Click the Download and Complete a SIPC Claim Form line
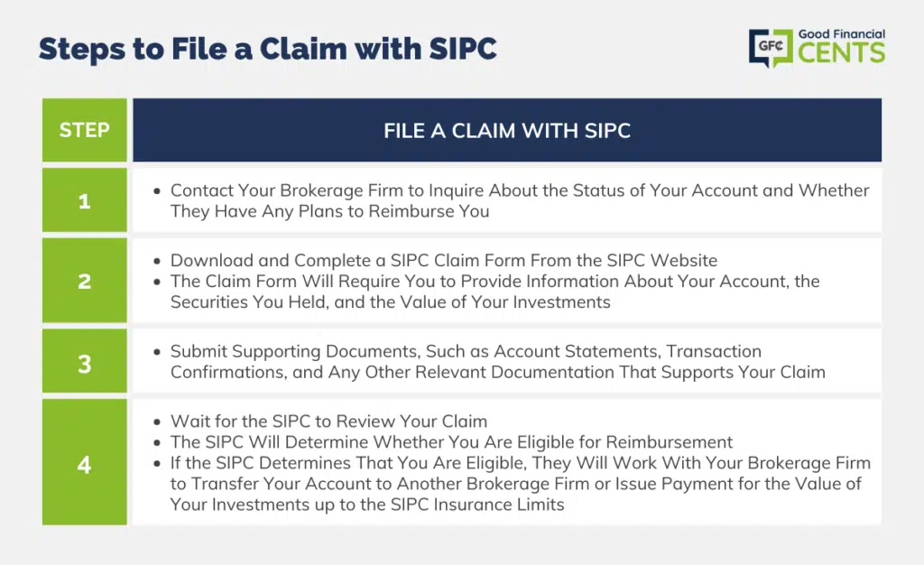Image resolution: width=924 pixels, height=565 pixels. pos(444,261)
